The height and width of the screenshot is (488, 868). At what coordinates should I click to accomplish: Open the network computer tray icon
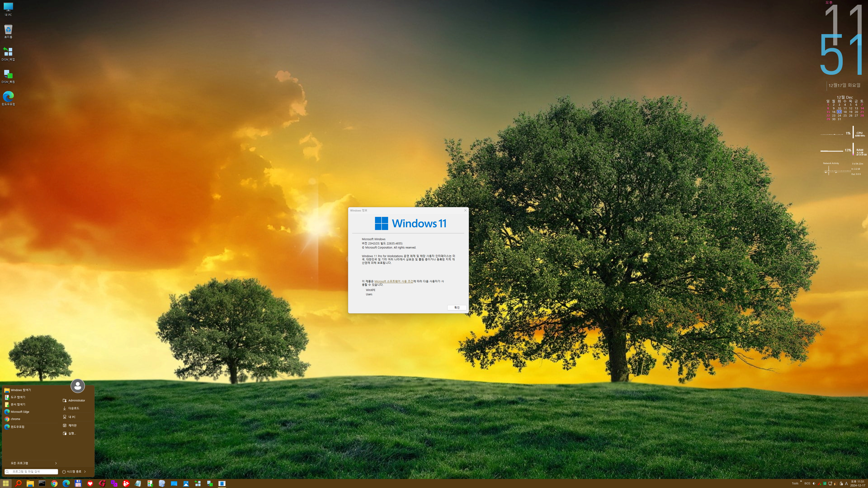(830, 484)
